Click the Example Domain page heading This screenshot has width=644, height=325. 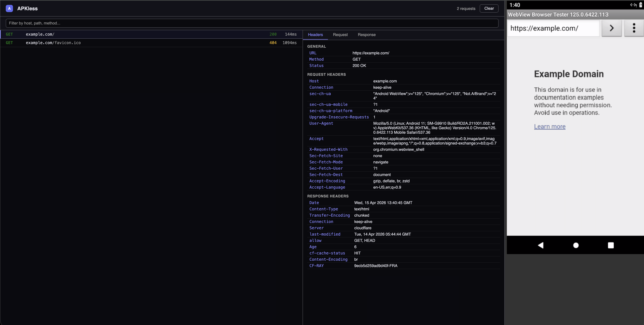pos(569,74)
